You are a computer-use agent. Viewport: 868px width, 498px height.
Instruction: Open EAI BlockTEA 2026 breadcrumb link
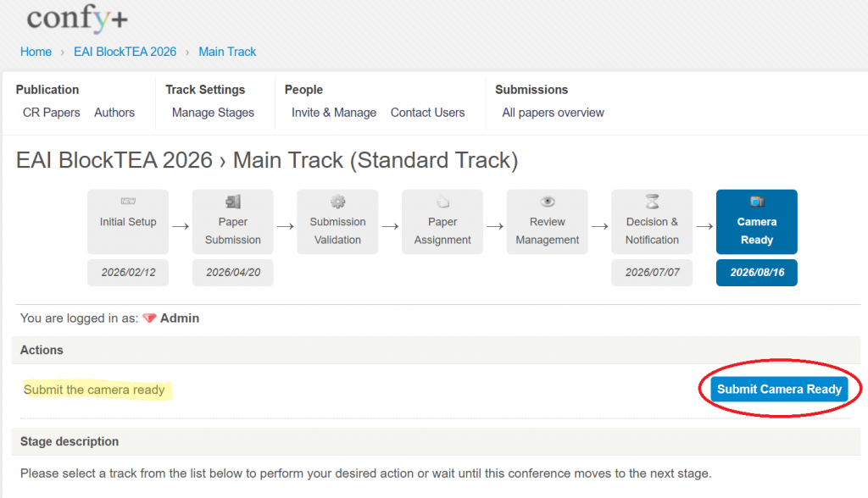tap(125, 52)
